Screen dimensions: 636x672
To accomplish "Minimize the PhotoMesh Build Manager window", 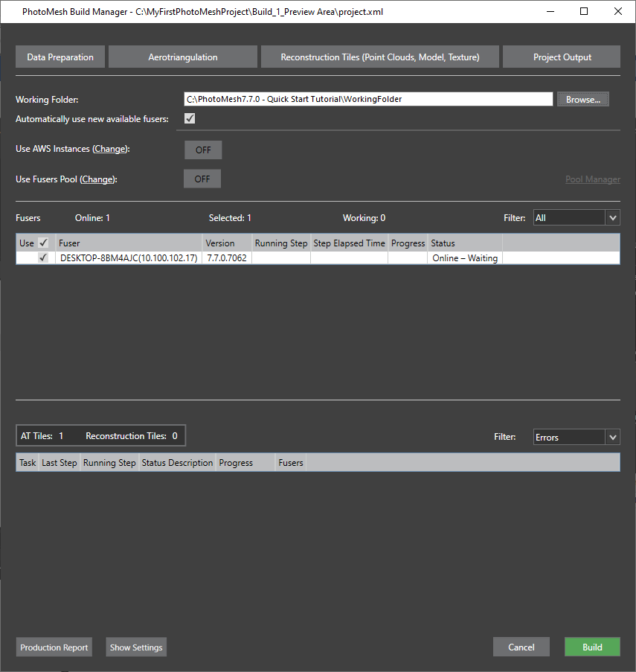I will (x=550, y=12).
